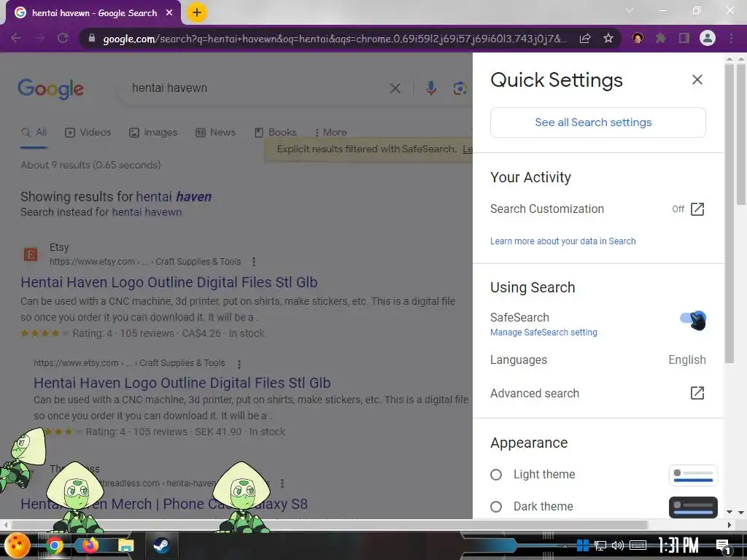Click Learn more about your data in Search
Image resolution: width=747 pixels, height=560 pixels.
point(562,241)
